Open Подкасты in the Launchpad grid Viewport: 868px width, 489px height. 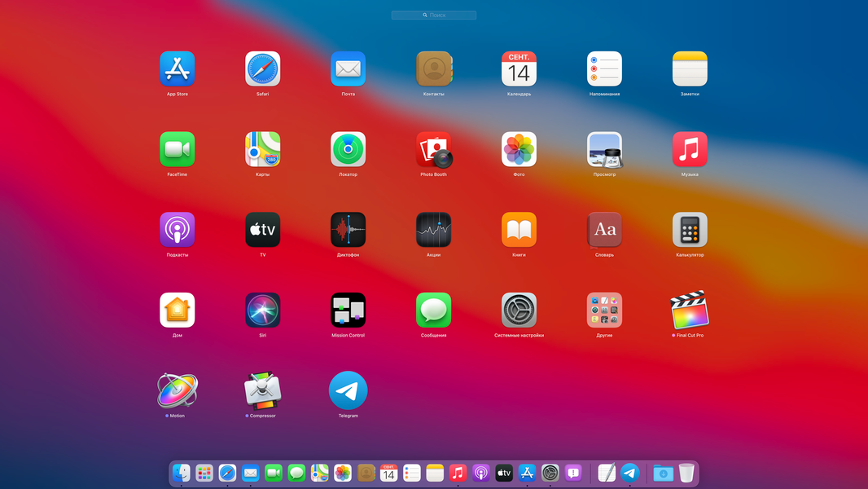178,229
